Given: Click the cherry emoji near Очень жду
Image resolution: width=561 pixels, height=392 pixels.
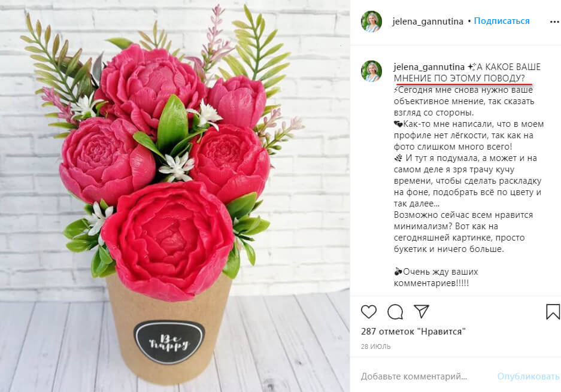Looking at the screenshot, I should 398,272.
